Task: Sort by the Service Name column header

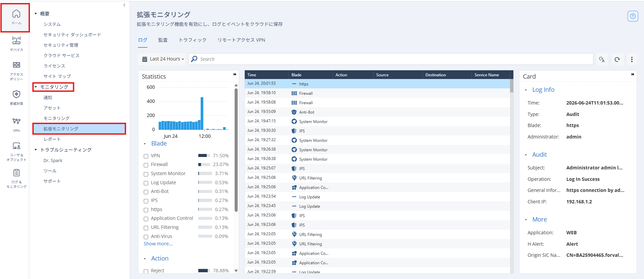Action: (x=490, y=75)
